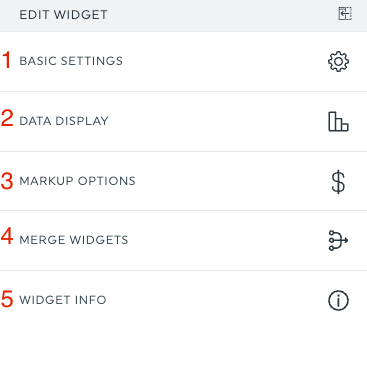Expand the Widget Info section

pos(183,300)
